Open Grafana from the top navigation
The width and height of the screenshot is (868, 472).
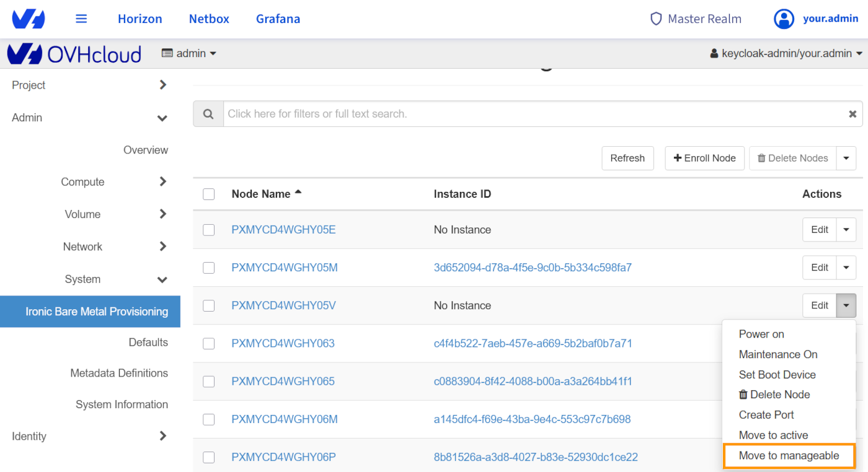(x=278, y=19)
